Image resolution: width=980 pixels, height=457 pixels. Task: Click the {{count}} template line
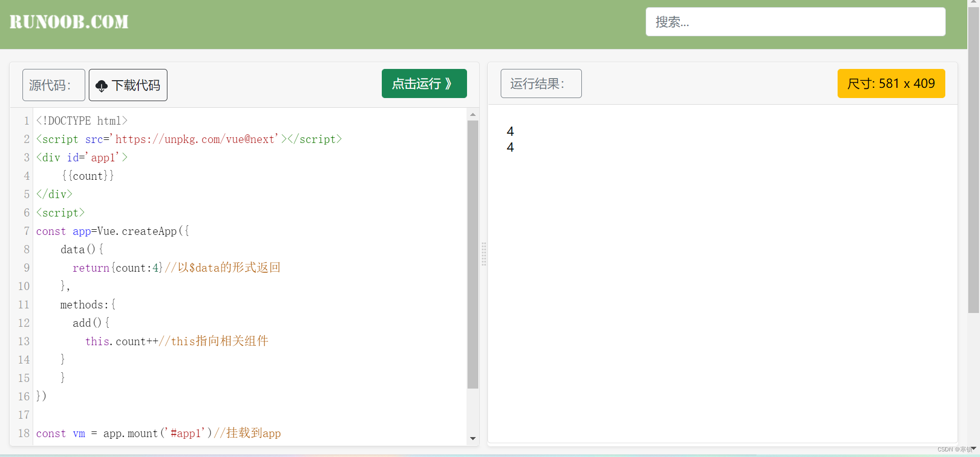point(88,176)
